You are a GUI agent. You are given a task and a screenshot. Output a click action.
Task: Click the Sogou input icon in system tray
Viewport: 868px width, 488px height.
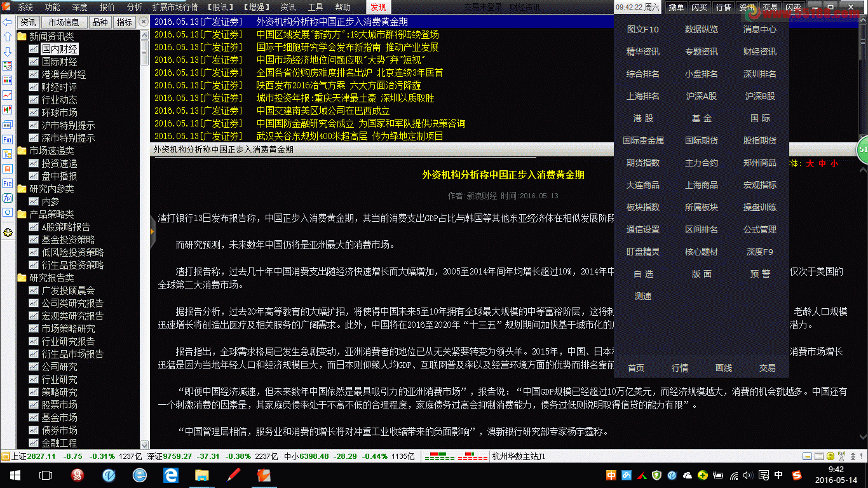pyautogui.click(x=797, y=475)
